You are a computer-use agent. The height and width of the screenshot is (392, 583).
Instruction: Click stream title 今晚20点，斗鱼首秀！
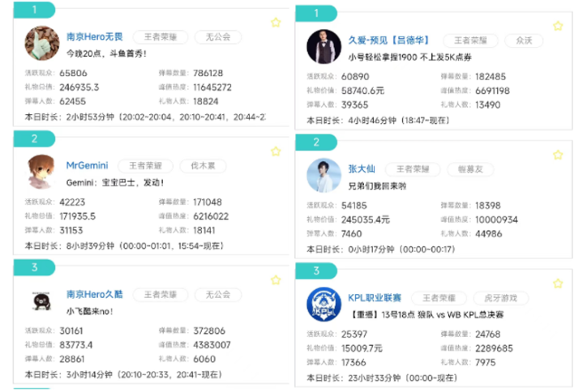click(x=106, y=53)
